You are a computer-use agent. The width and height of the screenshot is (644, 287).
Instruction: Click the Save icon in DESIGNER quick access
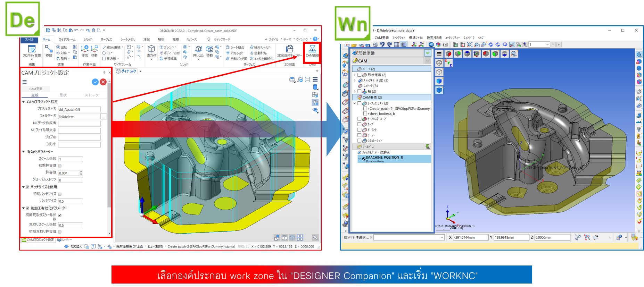(x=48, y=30)
